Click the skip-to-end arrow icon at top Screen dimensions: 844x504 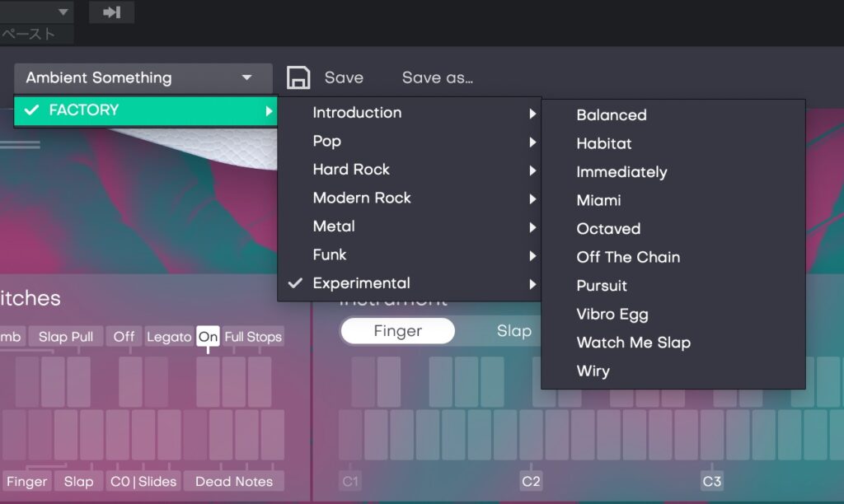click(x=111, y=12)
